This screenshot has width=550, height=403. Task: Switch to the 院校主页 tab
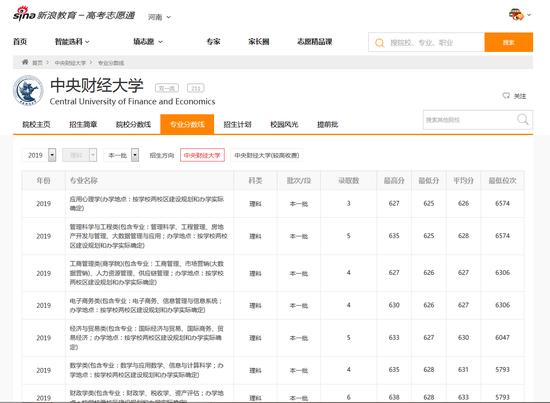(36, 125)
